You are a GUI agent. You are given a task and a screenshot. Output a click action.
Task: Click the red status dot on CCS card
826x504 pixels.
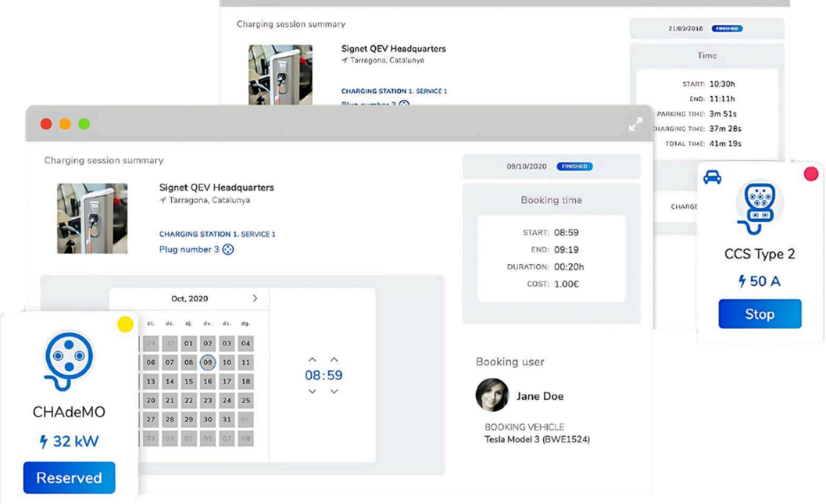point(810,173)
